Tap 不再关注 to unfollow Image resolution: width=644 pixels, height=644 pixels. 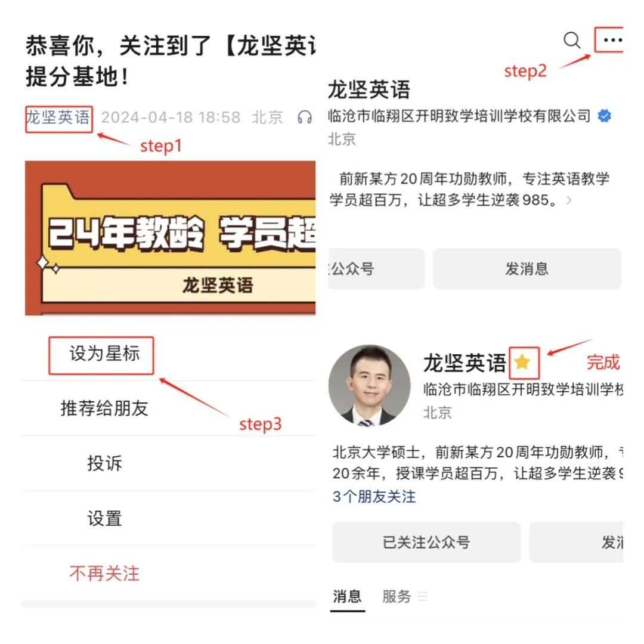[x=104, y=574]
